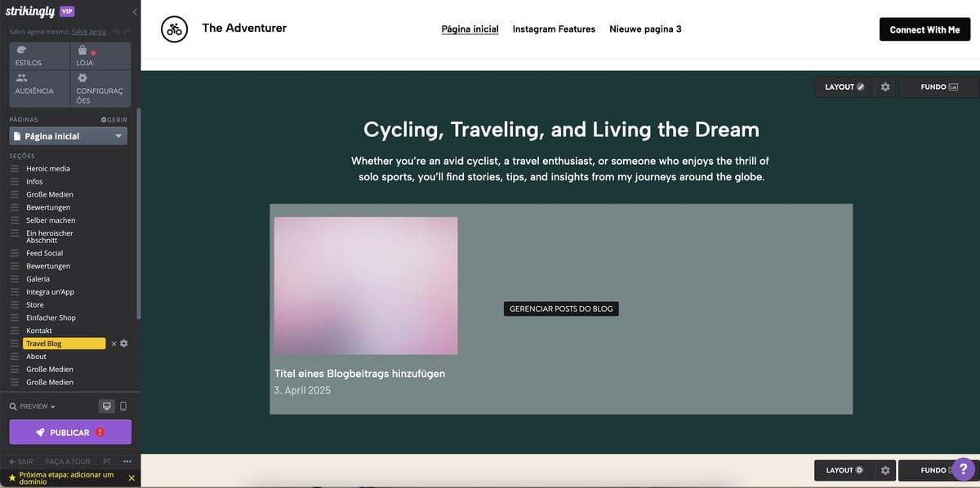This screenshot has width=980, height=488.
Task: Open the Audiência panel
Action: (x=39, y=89)
